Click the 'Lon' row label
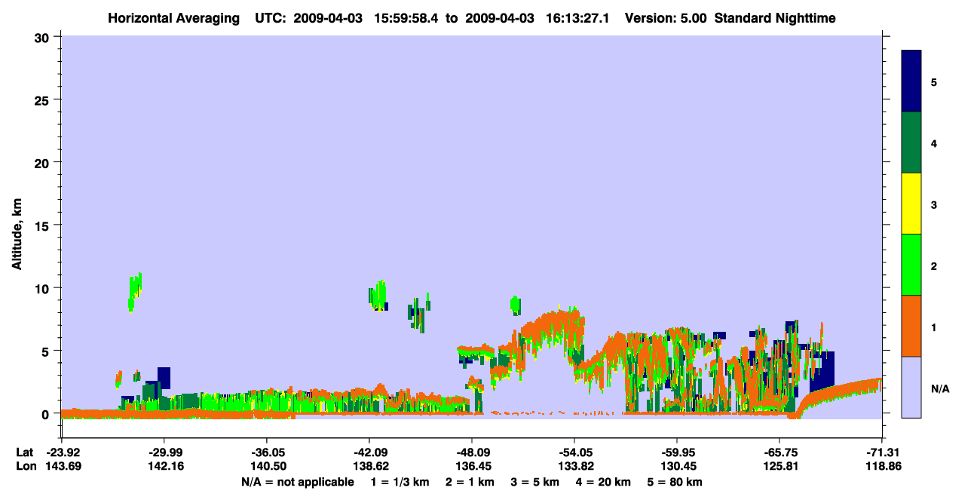Image resolution: width=980 pixels, height=503 pixels. 25,466
